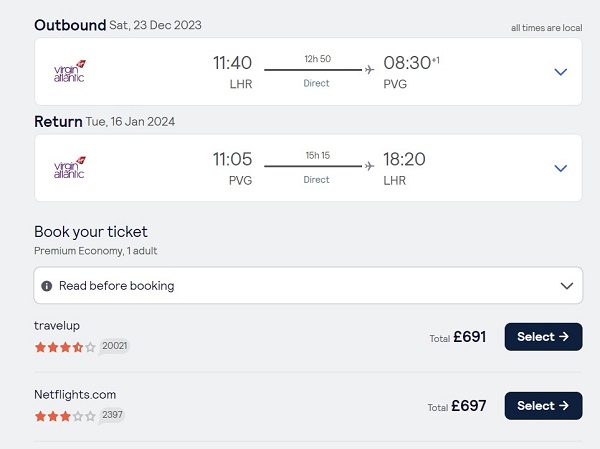Screen dimensions: 600x449
Task: Click the airplane icon on return flight line
Action: coord(369,166)
